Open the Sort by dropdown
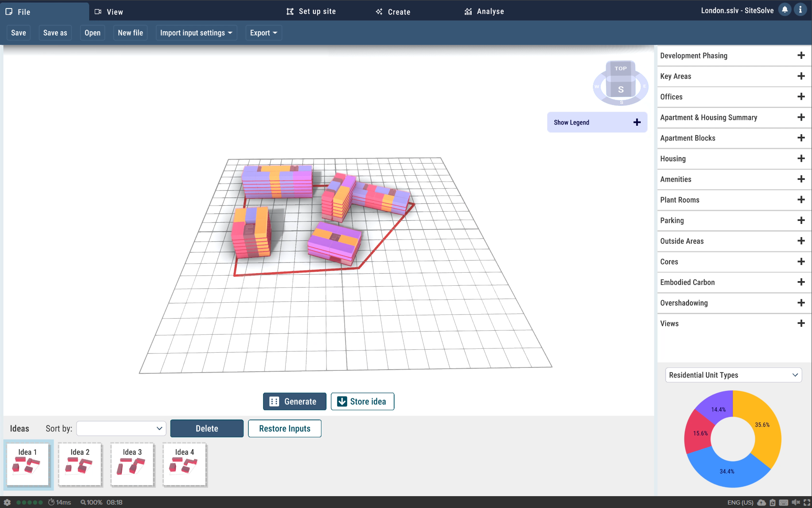The height and width of the screenshot is (508, 812). pos(121,428)
